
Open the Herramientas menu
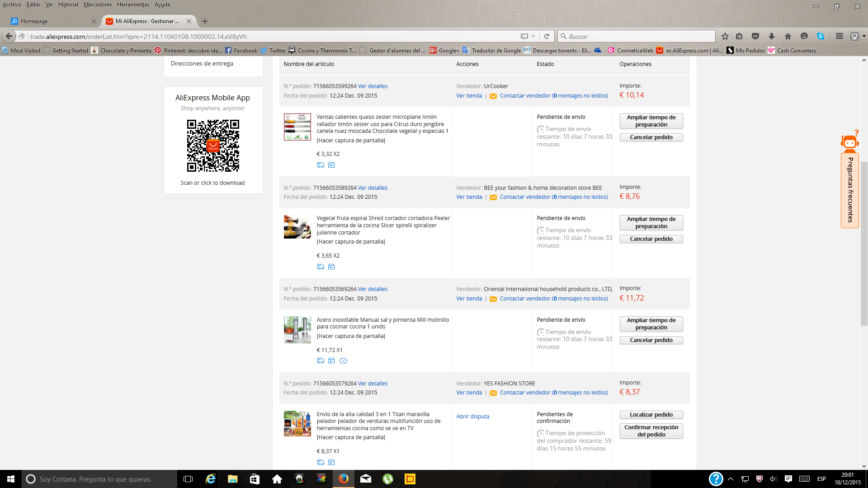[x=133, y=5]
